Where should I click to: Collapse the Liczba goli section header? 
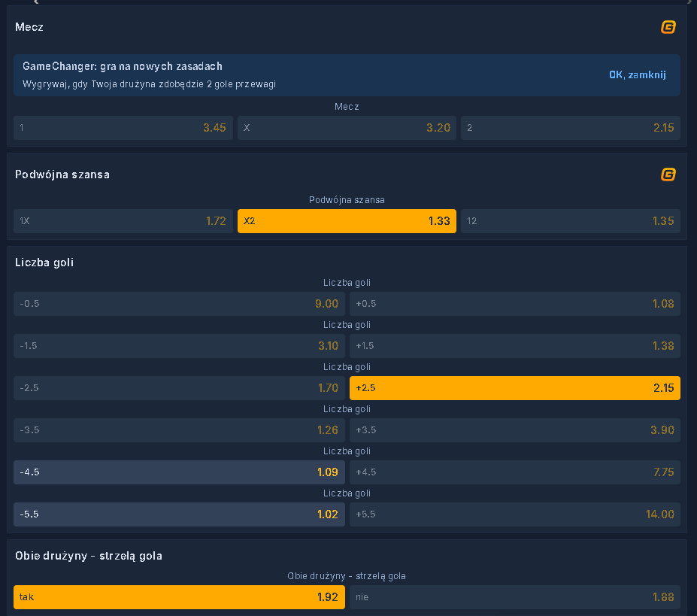coord(44,262)
